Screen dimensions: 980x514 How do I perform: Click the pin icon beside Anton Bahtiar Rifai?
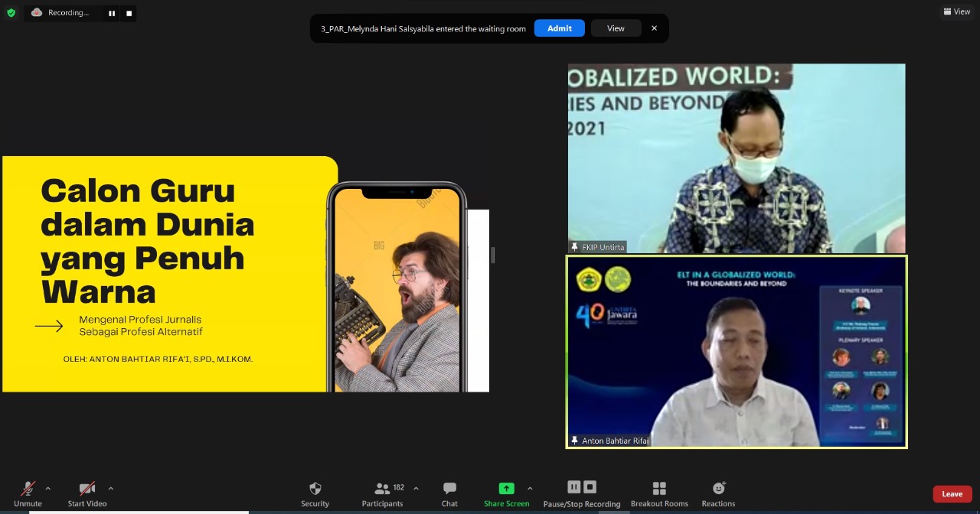[x=575, y=441]
